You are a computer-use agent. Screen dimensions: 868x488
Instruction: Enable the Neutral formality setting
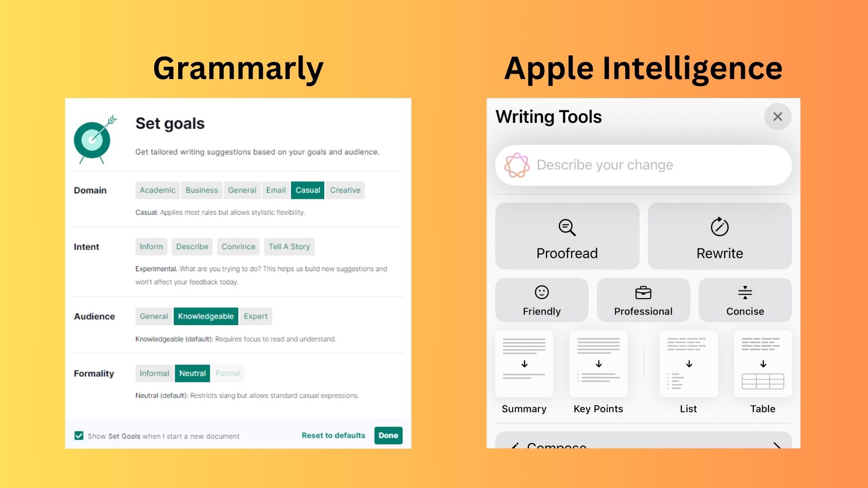tap(192, 373)
